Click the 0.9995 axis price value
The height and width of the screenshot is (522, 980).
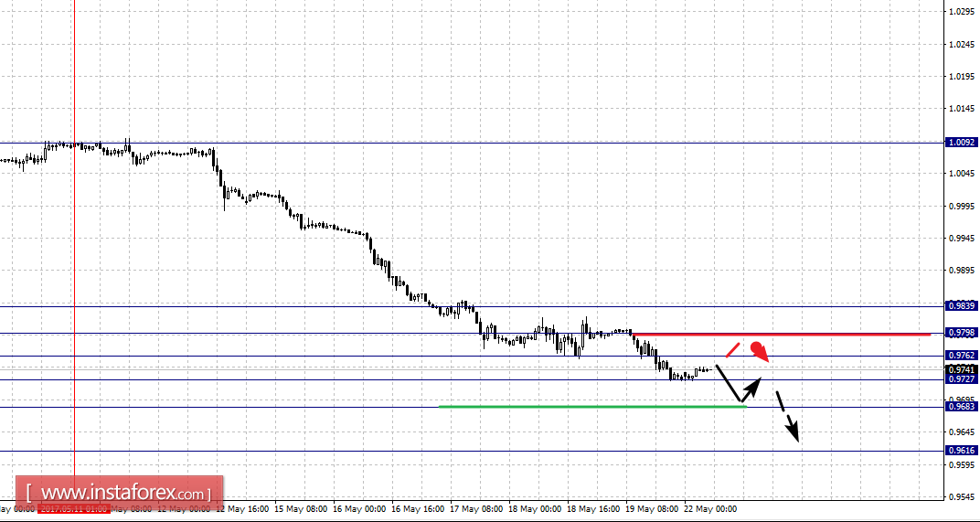pos(963,207)
